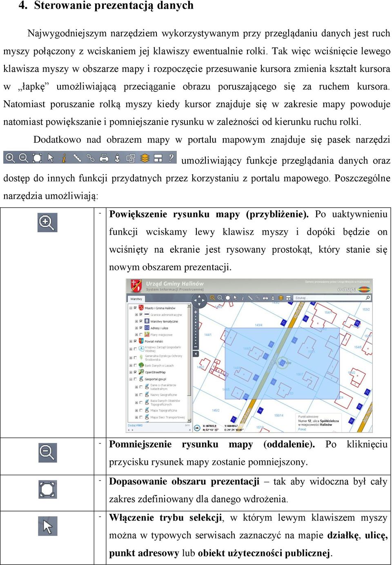Image resolution: width=392 pixels, height=565 pixels.
Task: Toggle the Miasto i Gmina Halinów checkbox
Action: (135, 308)
